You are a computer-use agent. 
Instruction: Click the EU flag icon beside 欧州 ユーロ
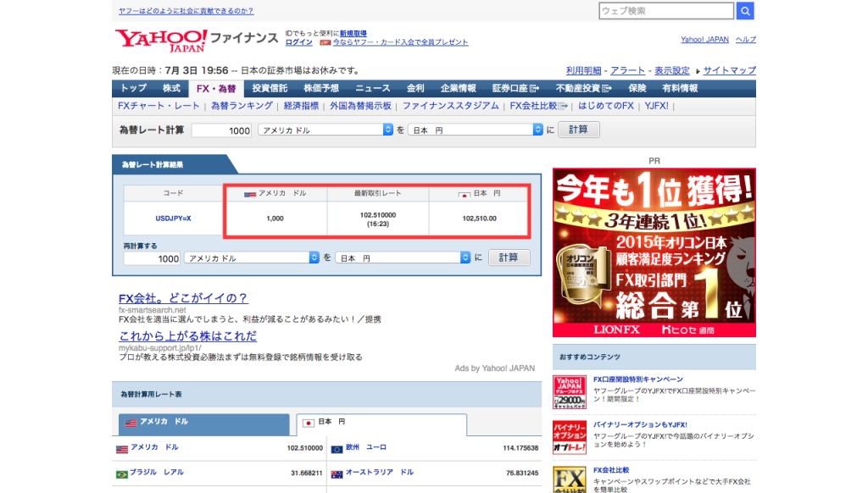pyautogui.click(x=337, y=449)
